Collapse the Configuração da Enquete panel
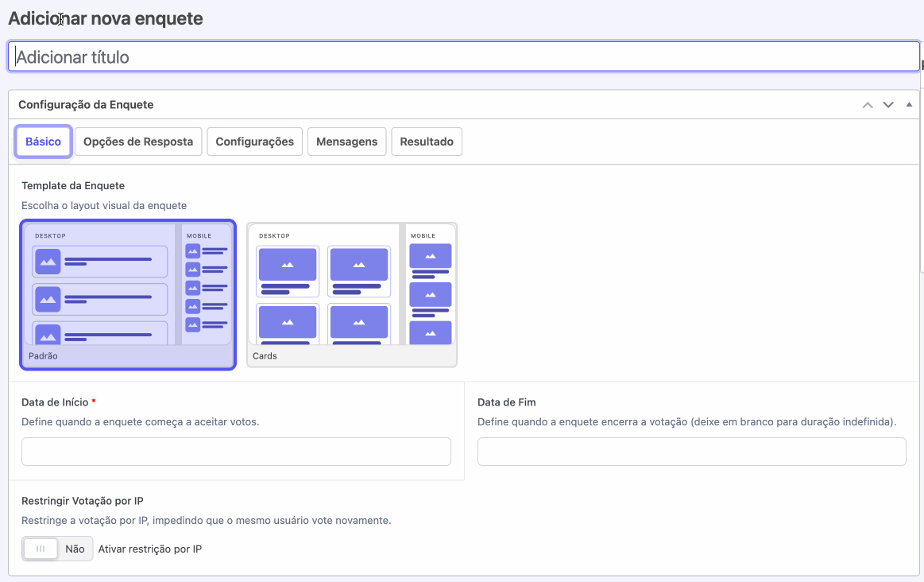 909,104
